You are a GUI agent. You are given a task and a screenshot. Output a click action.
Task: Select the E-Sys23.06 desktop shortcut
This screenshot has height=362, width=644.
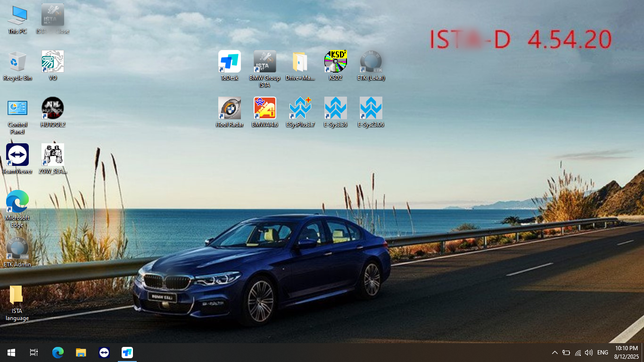point(371,108)
